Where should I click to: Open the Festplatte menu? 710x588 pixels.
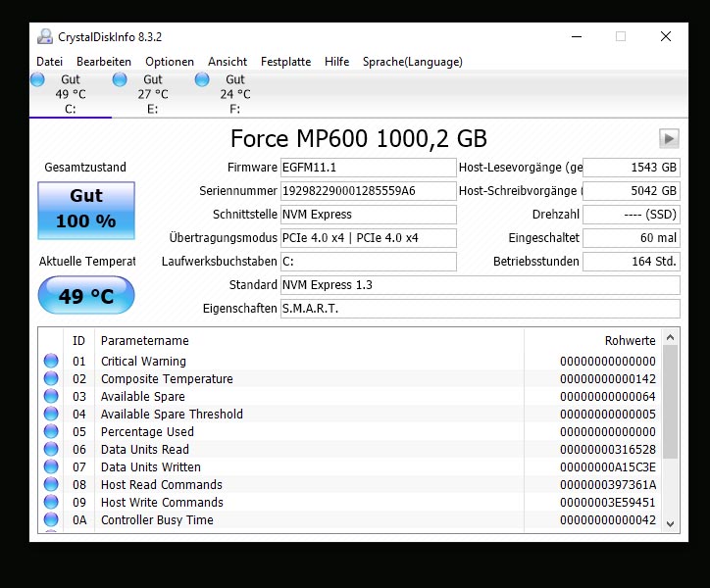(285, 62)
